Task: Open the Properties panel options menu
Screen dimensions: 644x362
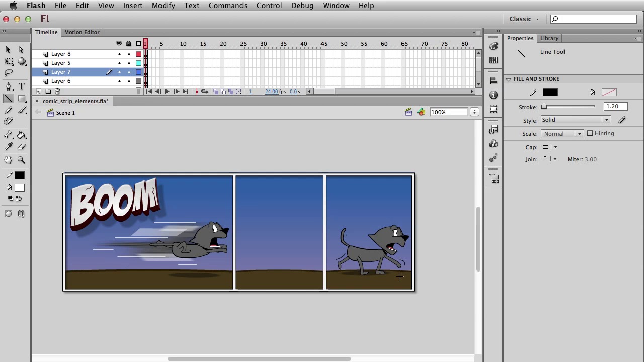Action: coord(638,38)
